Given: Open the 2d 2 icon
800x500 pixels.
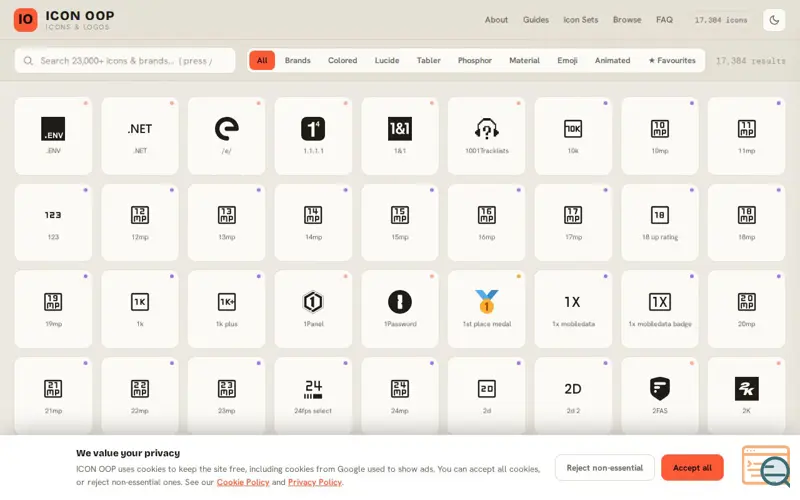Looking at the screenshot, I should [x=573, y=396].
